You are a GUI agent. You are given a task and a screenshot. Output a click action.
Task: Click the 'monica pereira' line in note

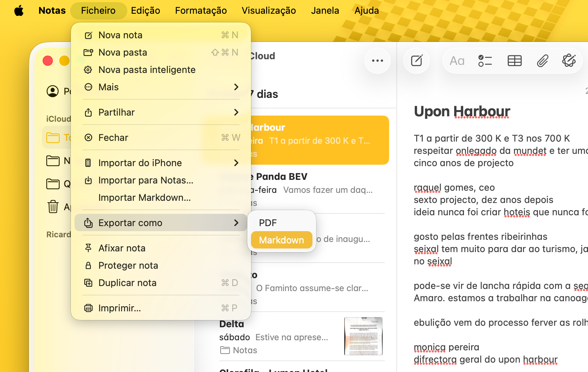[x=447, y=347]
